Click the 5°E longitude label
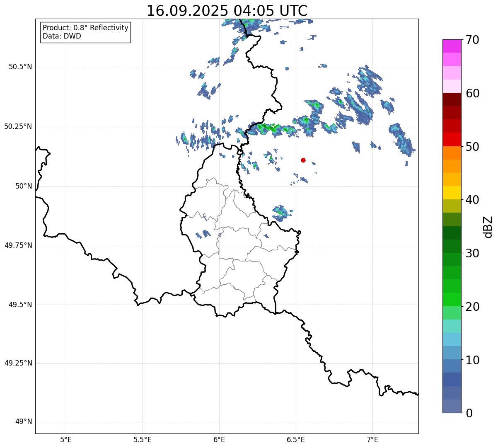Screen dimensions: 498x448 (66, 439)
